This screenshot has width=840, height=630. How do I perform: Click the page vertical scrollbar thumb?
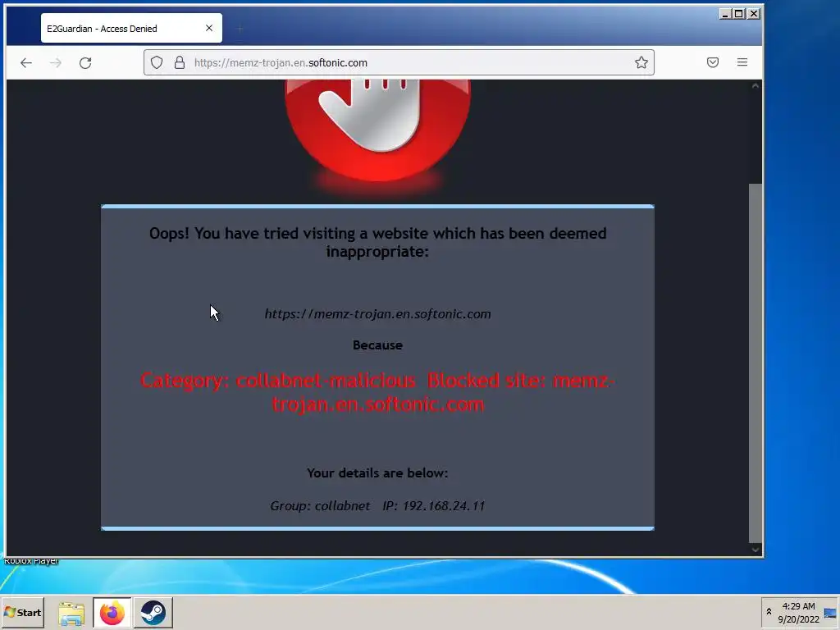coord(756,363)
